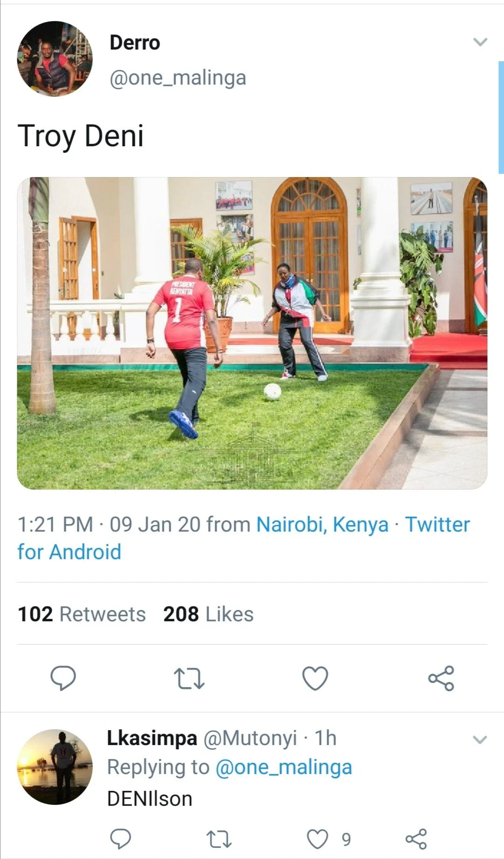Like the main tweet by Derro
The width and height of the screenshot is (504, 859).
315,678
